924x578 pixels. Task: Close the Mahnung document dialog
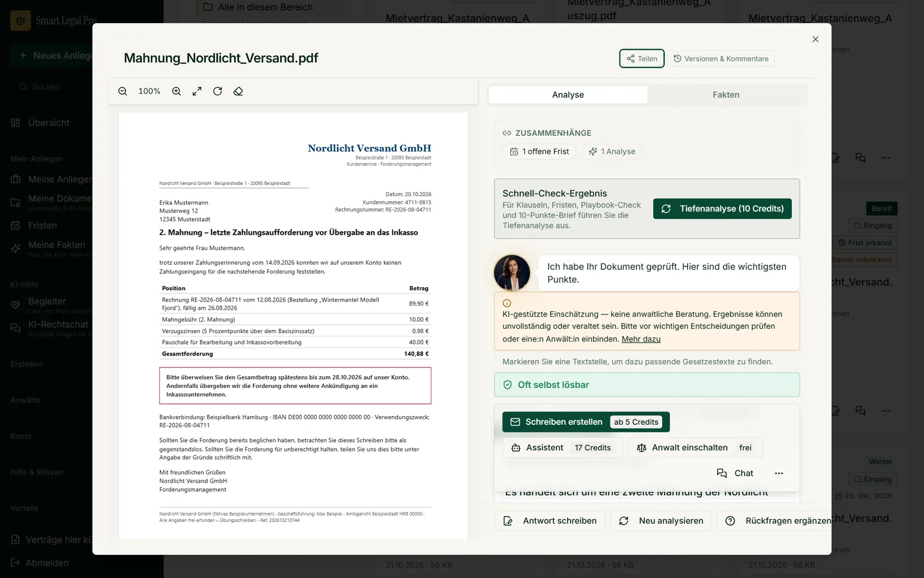(815, 39)
